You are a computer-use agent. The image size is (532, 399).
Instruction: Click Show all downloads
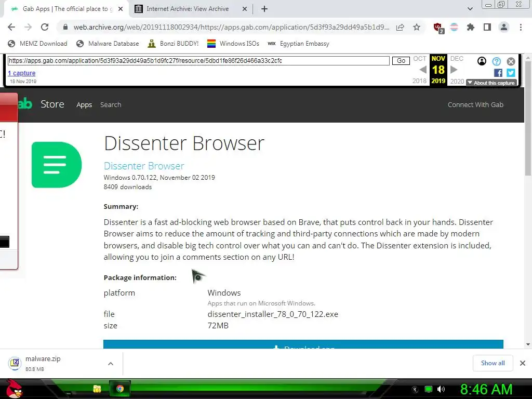pyautogui.click(x=493, y=363)
